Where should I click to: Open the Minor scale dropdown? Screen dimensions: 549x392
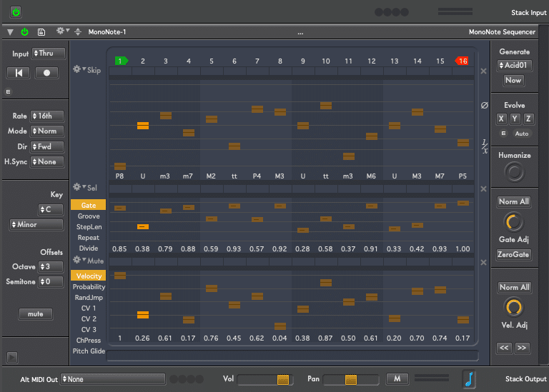click(36, 224)
